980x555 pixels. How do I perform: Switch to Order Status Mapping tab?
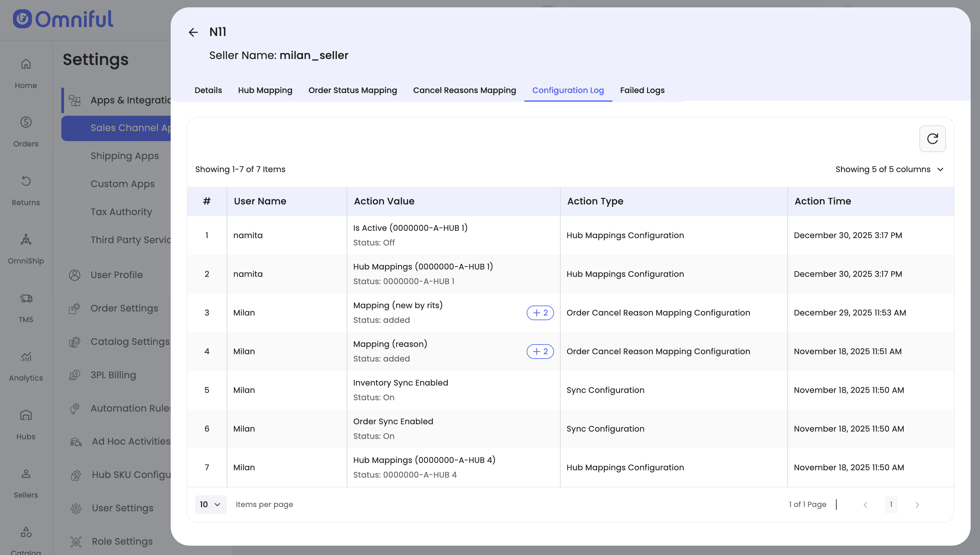click(352, 90)
